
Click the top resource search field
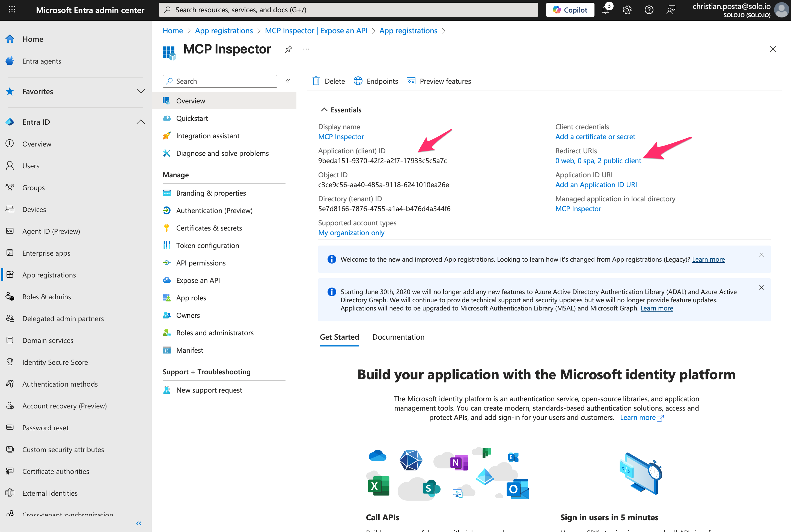348,10
